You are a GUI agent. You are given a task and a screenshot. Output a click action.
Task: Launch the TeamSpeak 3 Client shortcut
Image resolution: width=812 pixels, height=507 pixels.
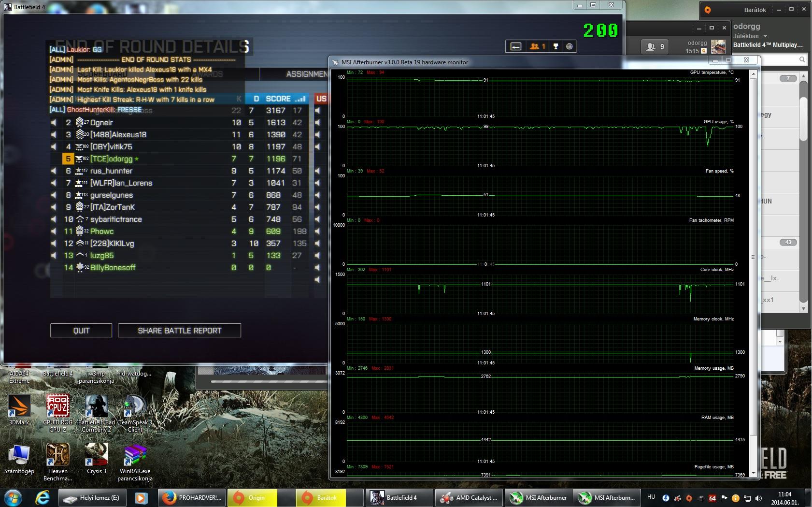pyautogui.click(x=135, y=413)
